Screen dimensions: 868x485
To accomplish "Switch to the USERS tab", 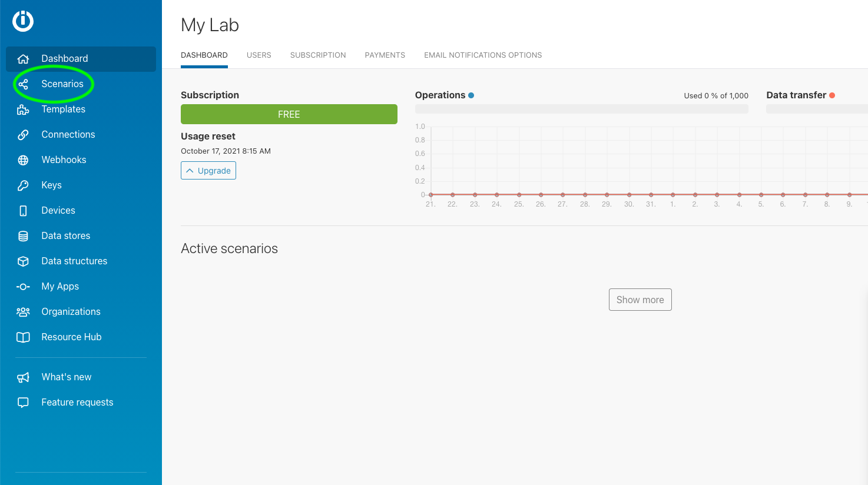I will pyautogui.click(x=259, y=55).
